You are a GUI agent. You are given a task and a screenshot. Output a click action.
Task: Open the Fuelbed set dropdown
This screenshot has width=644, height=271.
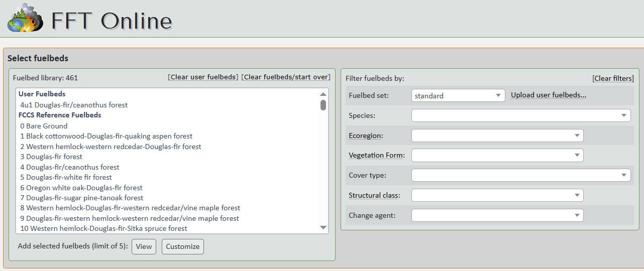coord(458,96)
